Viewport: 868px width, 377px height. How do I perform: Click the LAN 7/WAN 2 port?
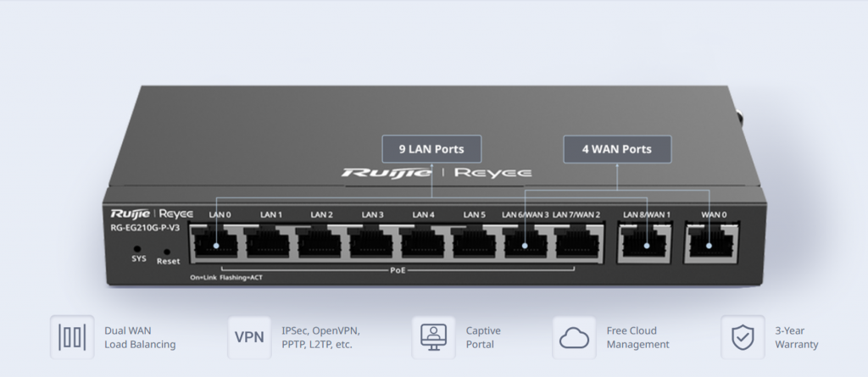pyautogui.click(x=577, y=242)
